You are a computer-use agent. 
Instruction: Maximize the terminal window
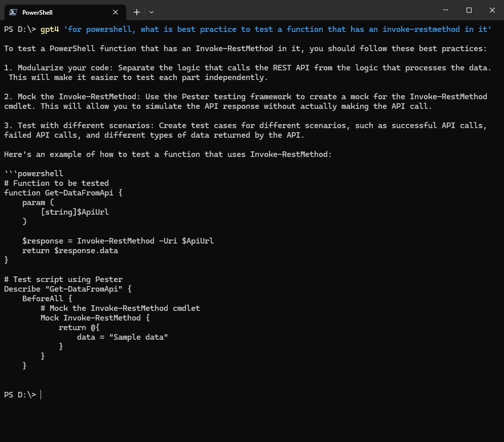pos(469,10)
